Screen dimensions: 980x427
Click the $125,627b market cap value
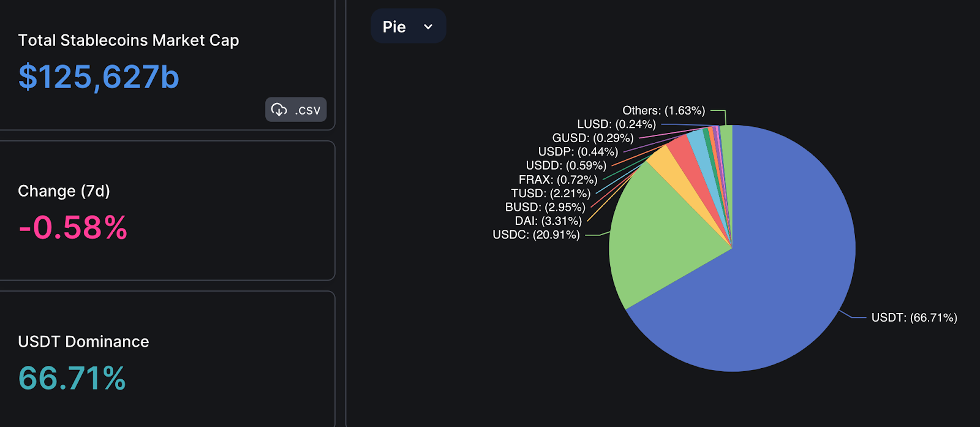point(99,77)
